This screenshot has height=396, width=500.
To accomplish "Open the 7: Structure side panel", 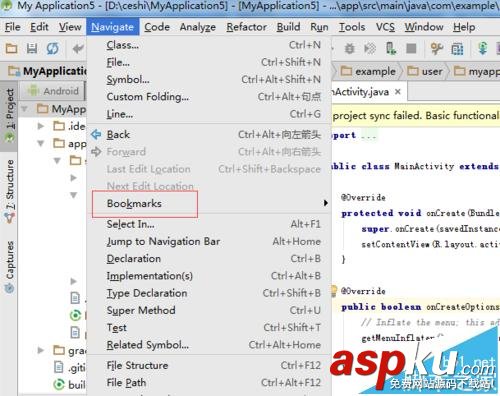I will coord(10,190).
